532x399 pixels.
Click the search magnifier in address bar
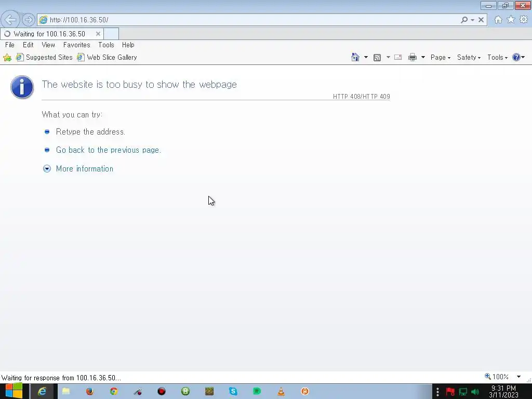(464, 20)
